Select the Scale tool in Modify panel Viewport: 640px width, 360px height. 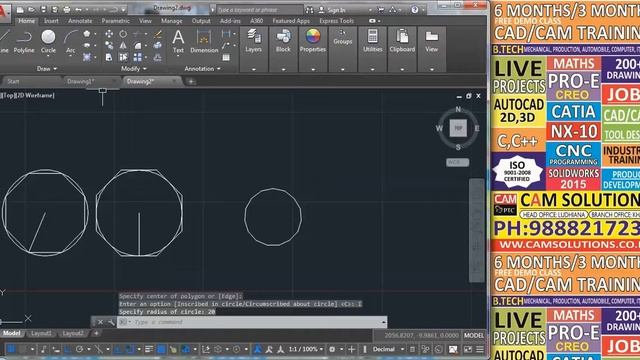click(123, 57)
